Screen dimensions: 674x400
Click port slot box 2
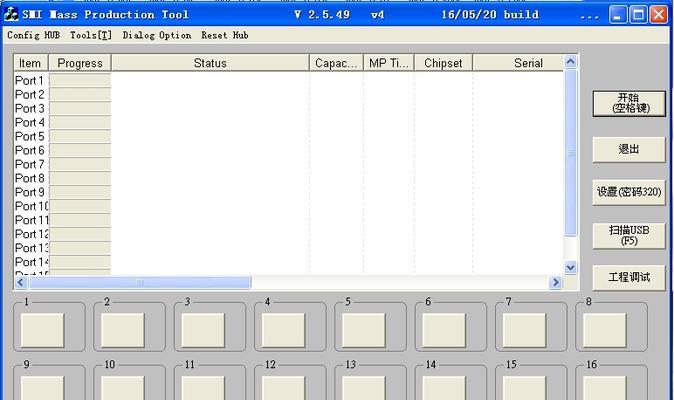(x=123, y=330)
